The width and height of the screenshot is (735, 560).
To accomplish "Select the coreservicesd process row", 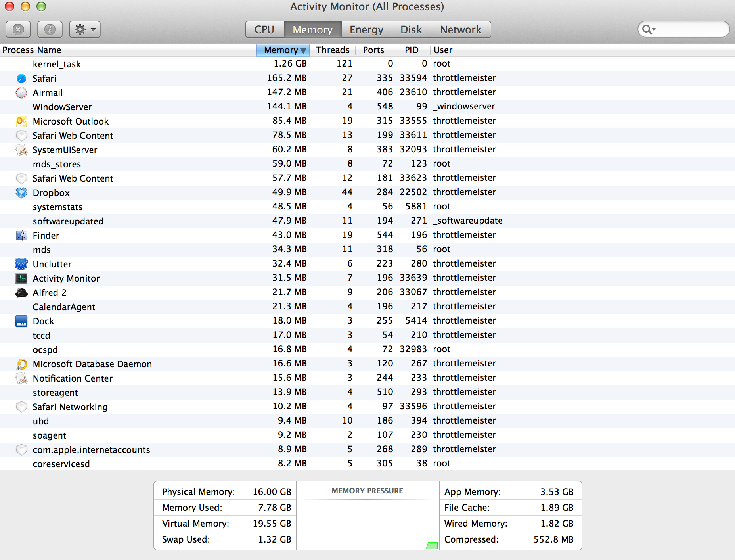I will 367,464.
